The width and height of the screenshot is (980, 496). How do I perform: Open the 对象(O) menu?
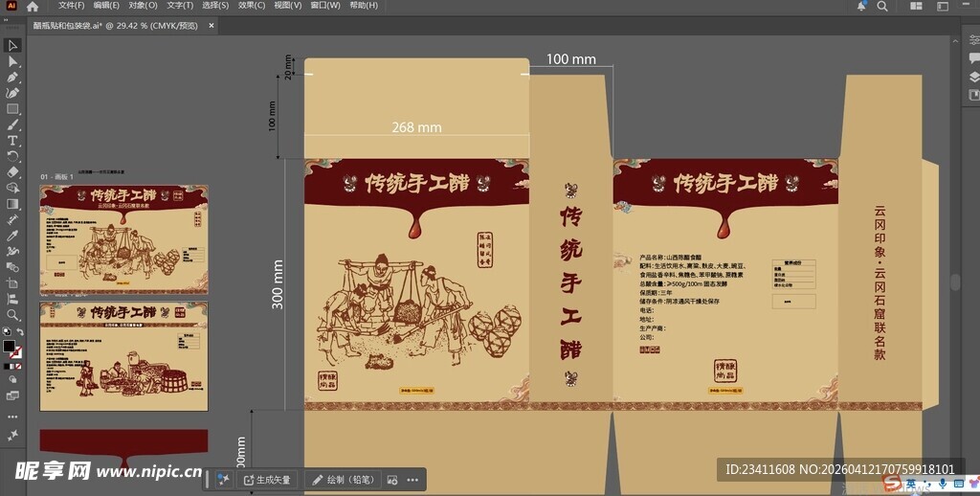(143, 6)
